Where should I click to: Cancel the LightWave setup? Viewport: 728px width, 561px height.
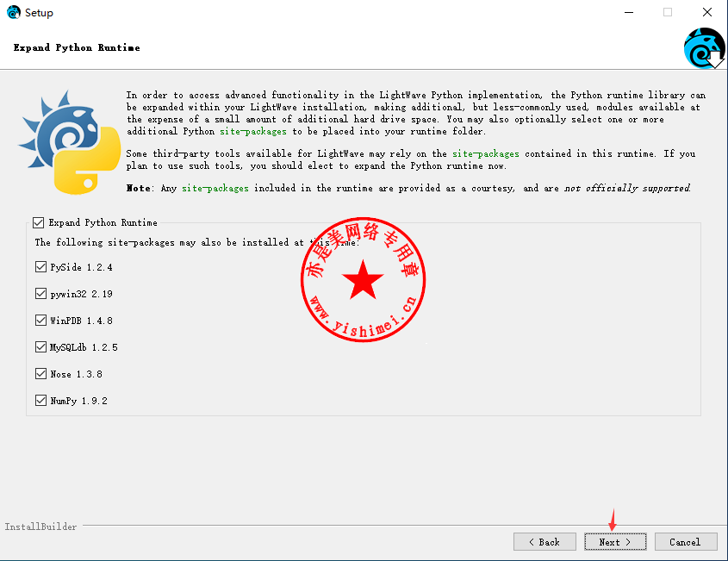pos(686,542)
